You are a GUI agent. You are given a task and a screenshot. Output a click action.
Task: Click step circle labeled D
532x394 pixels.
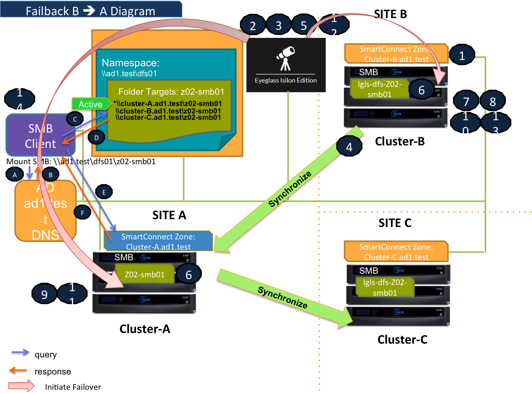click(x=96, y=138)
